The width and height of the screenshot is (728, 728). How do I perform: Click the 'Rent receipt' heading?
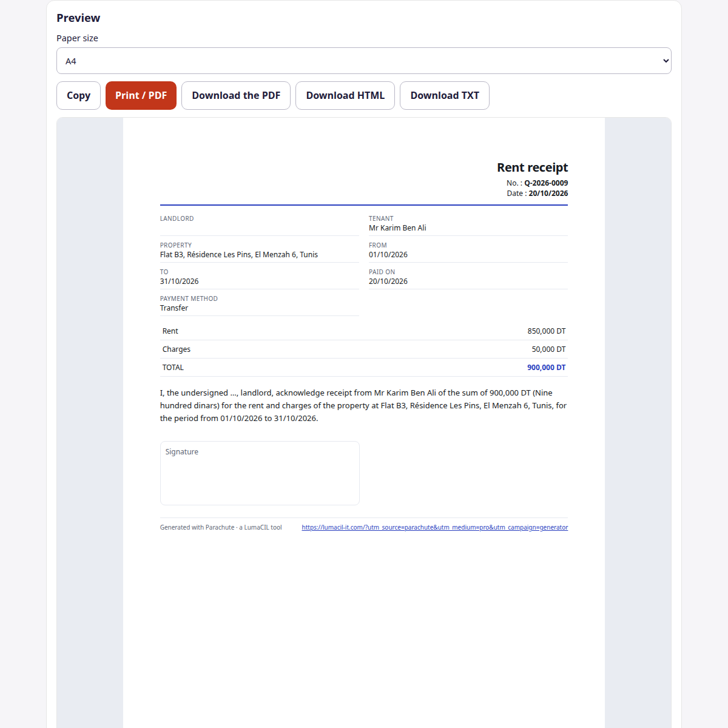(533, 167)
